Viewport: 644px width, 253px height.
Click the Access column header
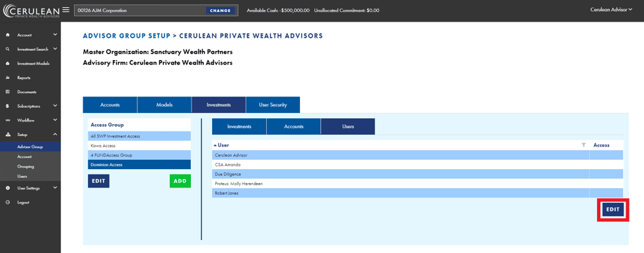[x=601, y=145]
